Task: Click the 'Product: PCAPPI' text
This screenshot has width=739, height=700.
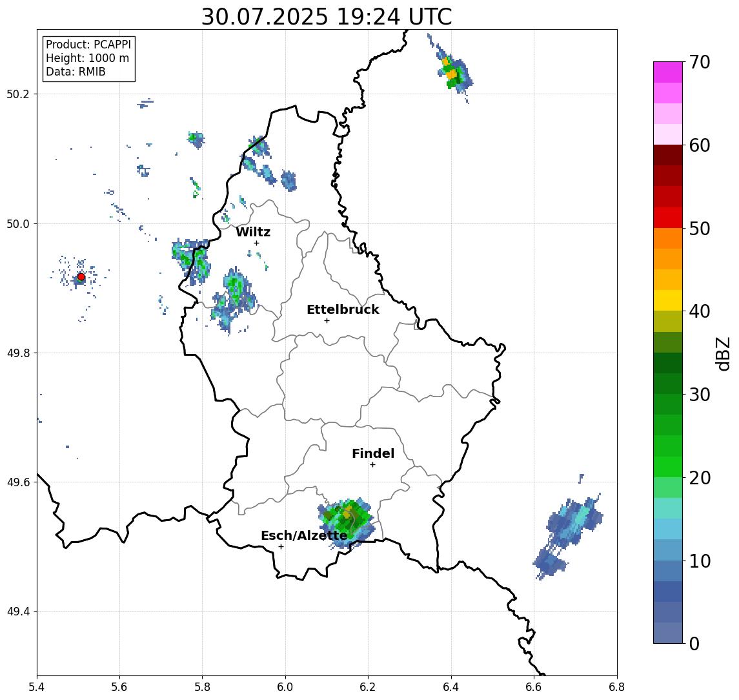Action: (x=88, y=45)
